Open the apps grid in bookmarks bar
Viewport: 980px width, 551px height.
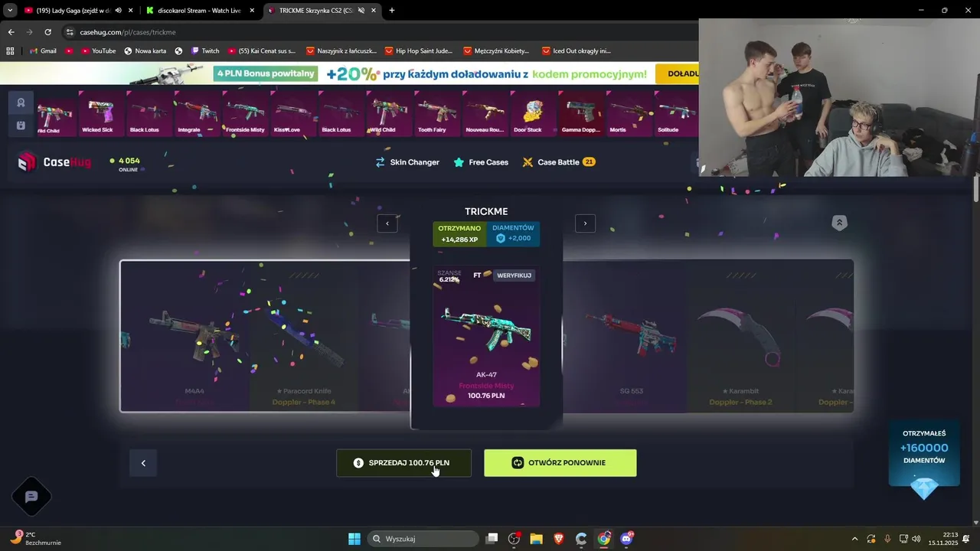(x=10, y=51)
